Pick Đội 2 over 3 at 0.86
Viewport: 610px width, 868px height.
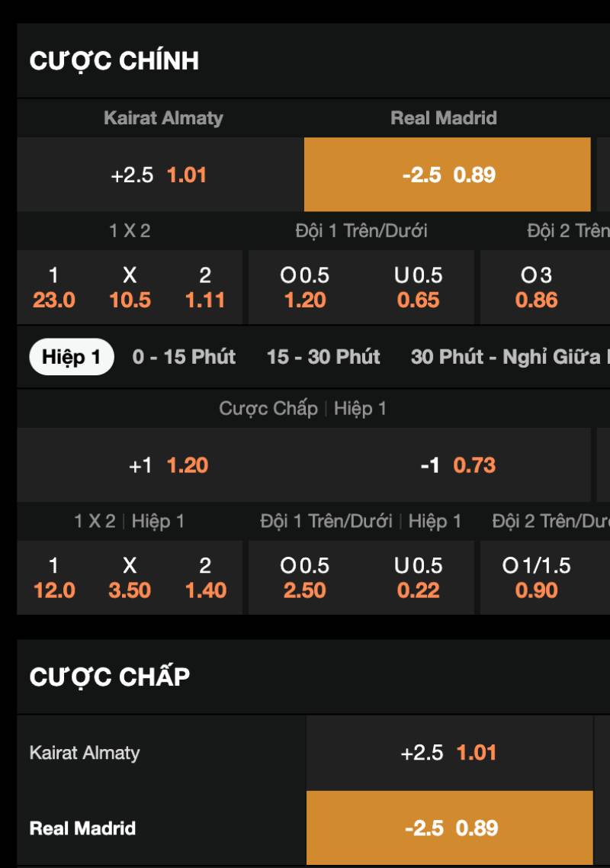(536, 288)
